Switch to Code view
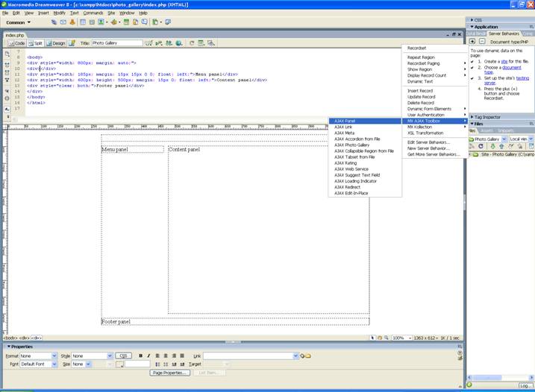 [x=16, y=43]
